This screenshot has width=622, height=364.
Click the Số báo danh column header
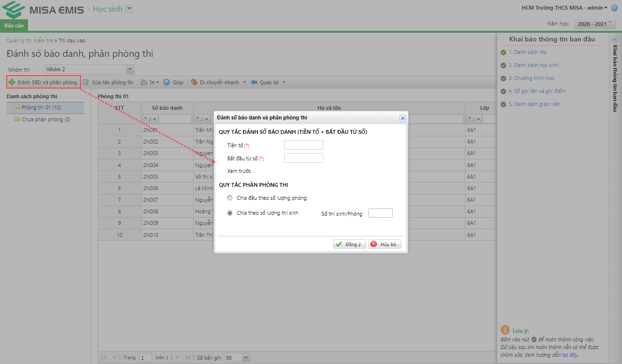[x=168, y=108]
